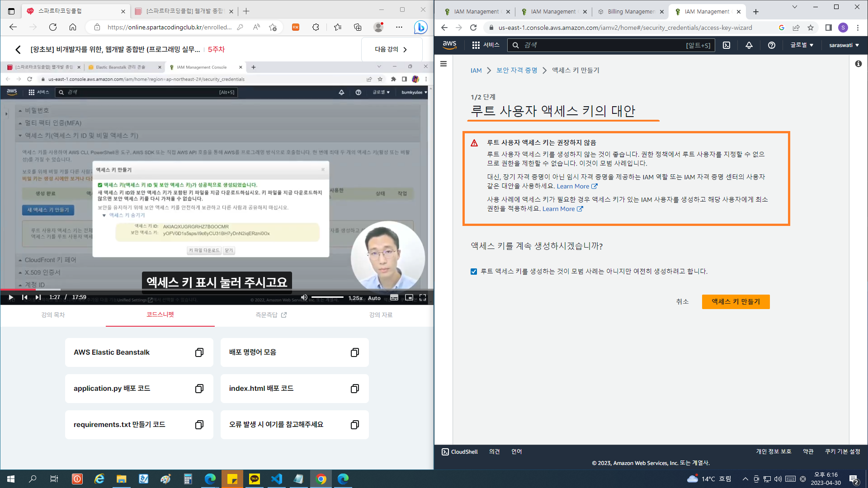Open AWS 서비스 menu grid

(486, 45)
